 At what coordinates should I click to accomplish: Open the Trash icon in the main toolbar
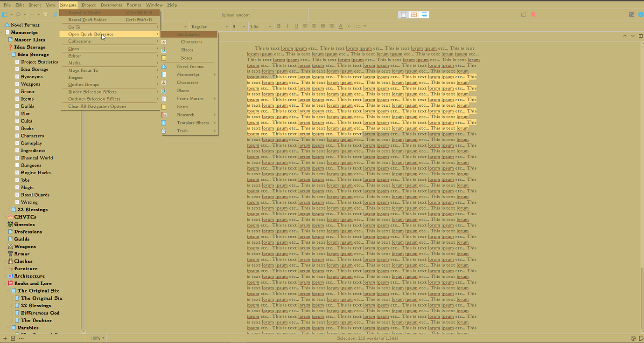(x=45, y=14)
